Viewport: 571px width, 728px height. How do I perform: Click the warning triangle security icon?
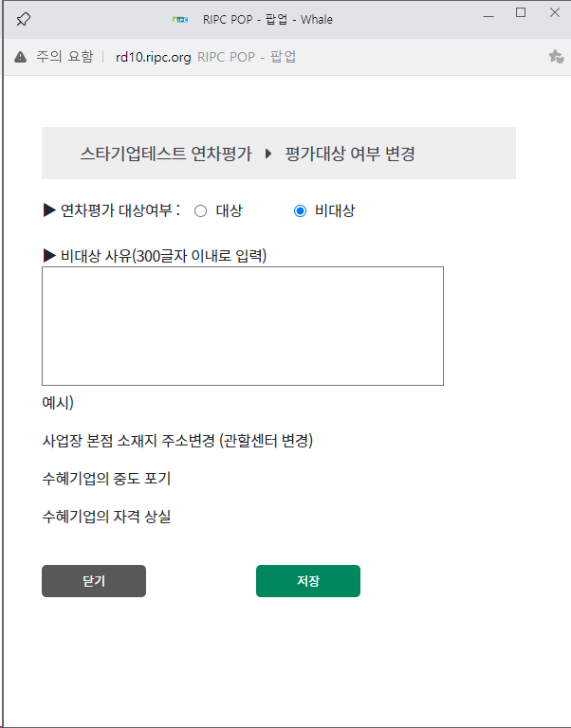tap(21, 57)
